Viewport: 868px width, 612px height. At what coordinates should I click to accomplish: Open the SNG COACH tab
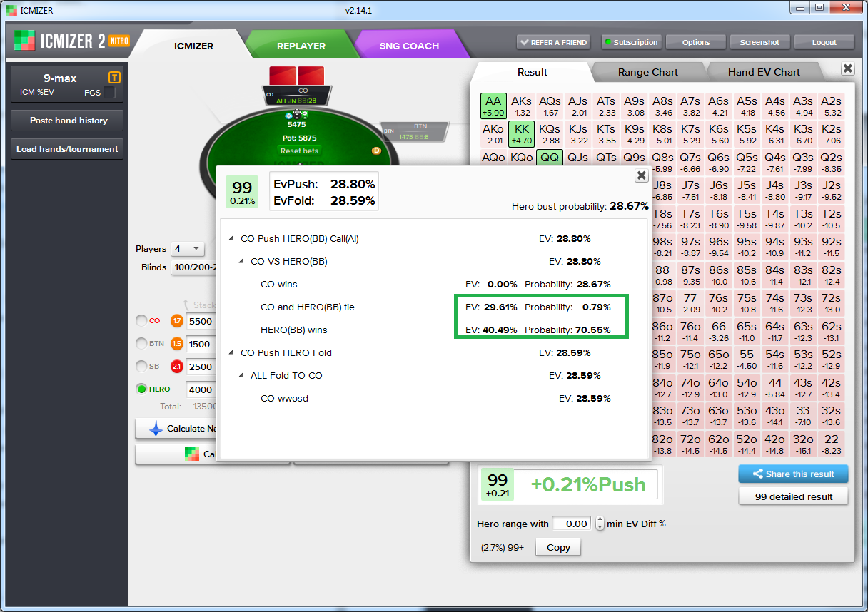click(x=409, y=46)
